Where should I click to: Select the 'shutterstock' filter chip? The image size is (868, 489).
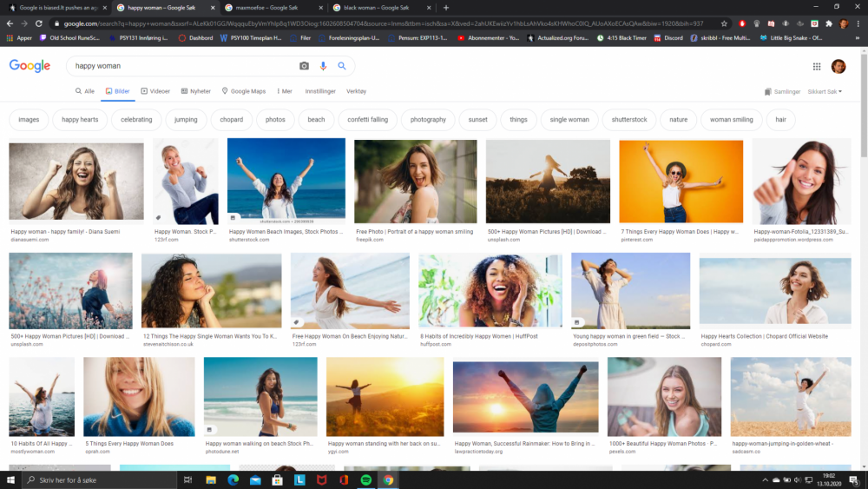pyautogui.click(x=629, y=120)
